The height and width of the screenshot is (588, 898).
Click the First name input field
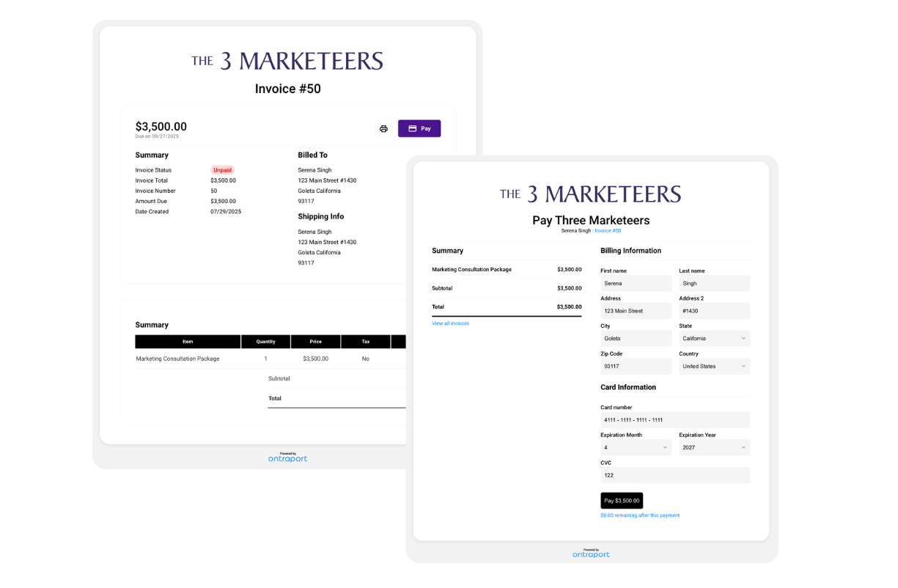(x=635, y=284)
